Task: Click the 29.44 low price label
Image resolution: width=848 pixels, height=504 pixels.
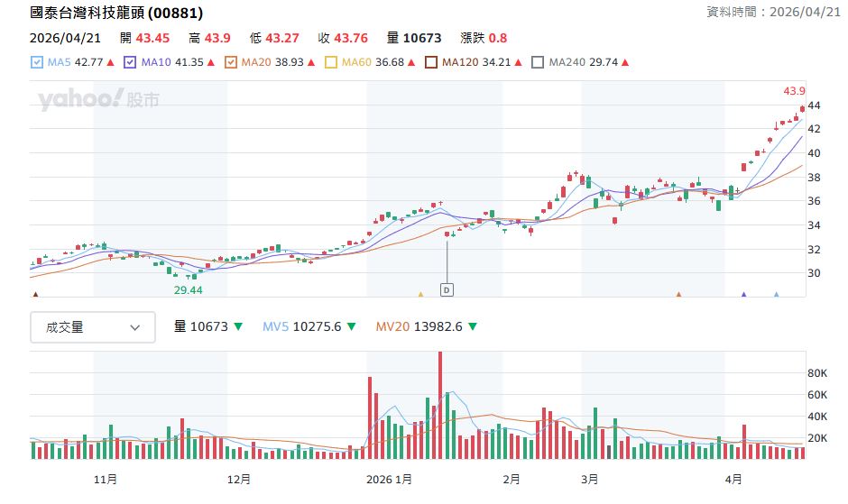Action: (x=189, y=290)
